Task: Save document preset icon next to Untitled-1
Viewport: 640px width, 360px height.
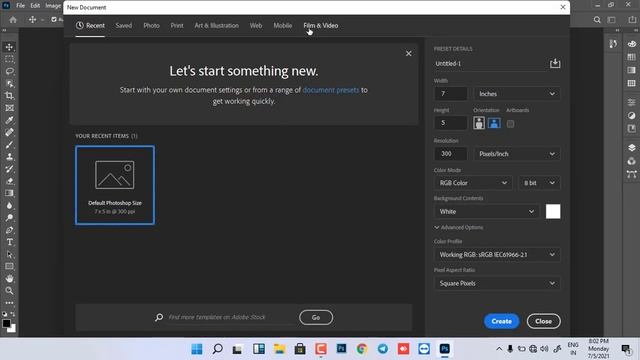Action: click(555, 63)
